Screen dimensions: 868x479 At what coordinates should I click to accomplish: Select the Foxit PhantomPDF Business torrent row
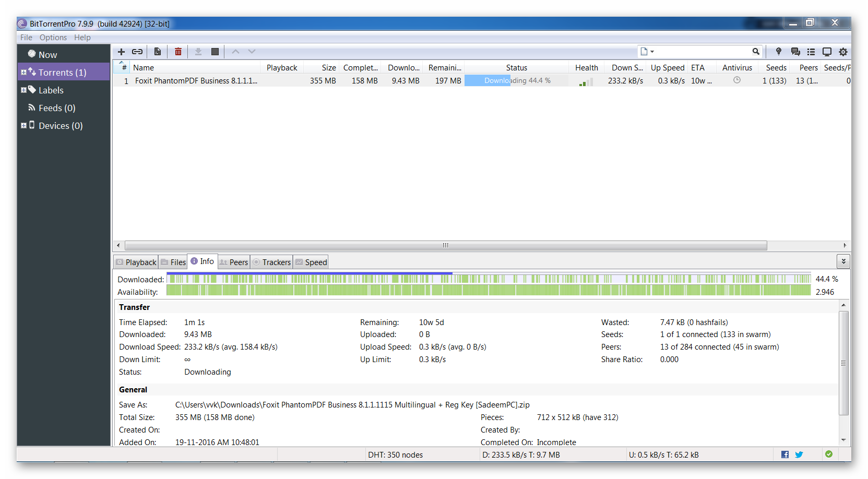click(482, 81)
